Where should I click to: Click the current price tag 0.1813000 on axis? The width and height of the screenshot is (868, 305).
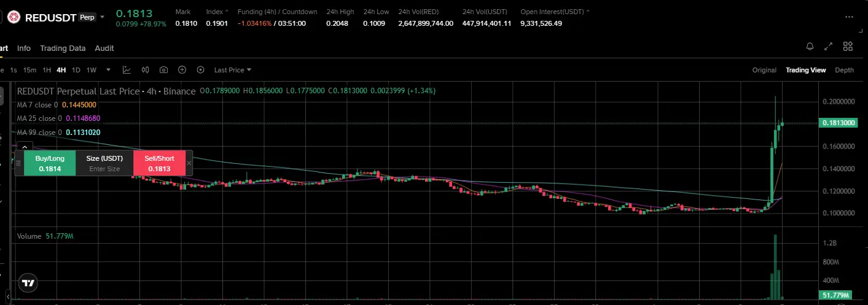pyautogui.click(x=839, y=123)
